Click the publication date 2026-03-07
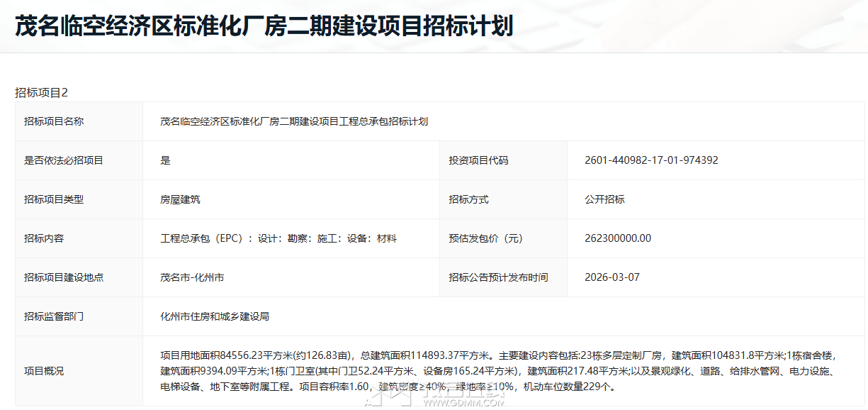Viewport: 868px width, 410px height. point(612,277)
